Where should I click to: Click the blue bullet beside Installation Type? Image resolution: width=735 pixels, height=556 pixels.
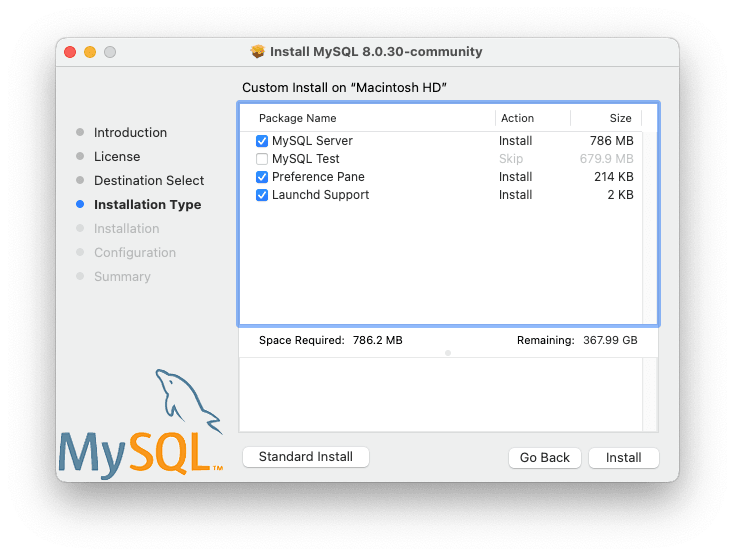pos(80,204)
